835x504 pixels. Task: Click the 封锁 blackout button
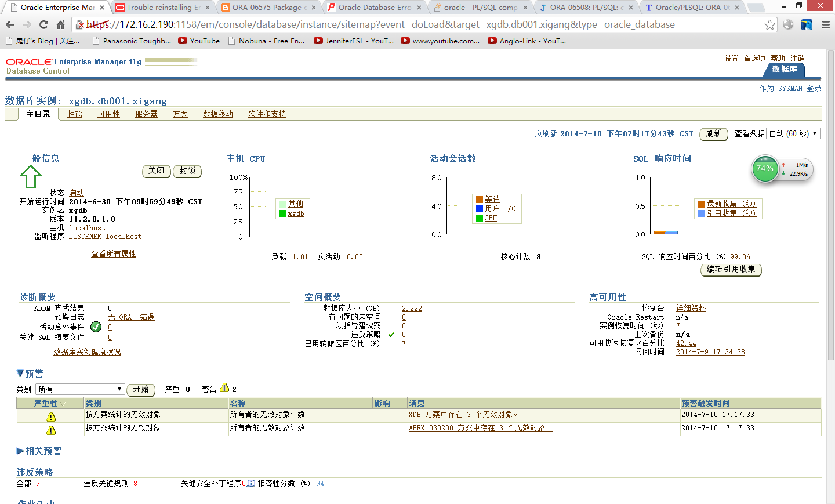coord(187,171)
